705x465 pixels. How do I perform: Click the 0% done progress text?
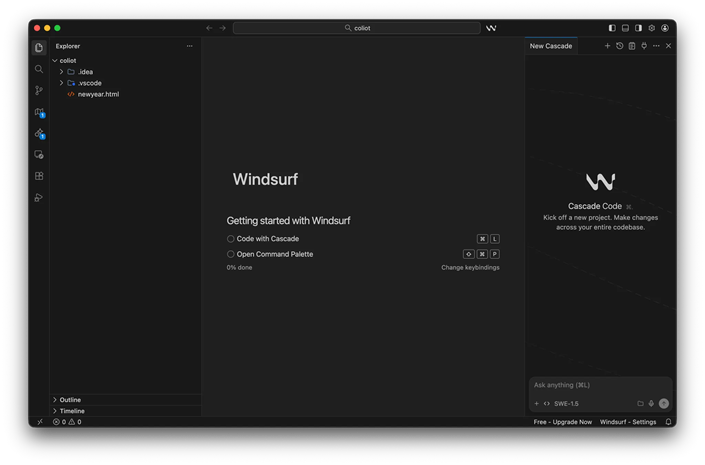(x=239, y=267)
